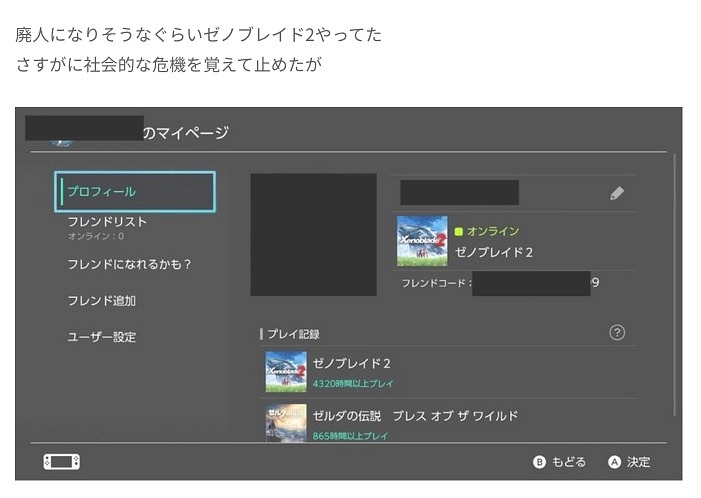Select the small user icon in the page header

coord(62,143)
